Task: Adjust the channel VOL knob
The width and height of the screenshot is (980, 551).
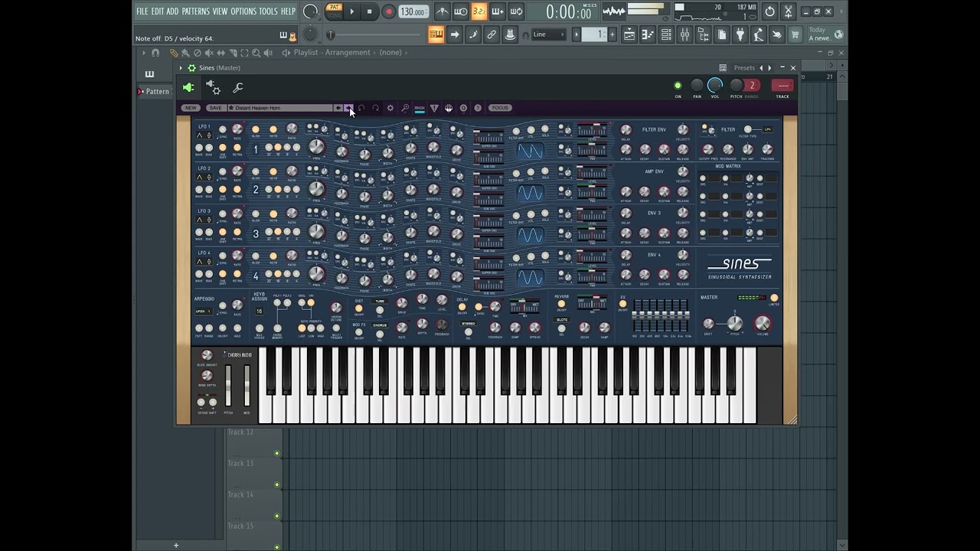Action: point(715,85)
